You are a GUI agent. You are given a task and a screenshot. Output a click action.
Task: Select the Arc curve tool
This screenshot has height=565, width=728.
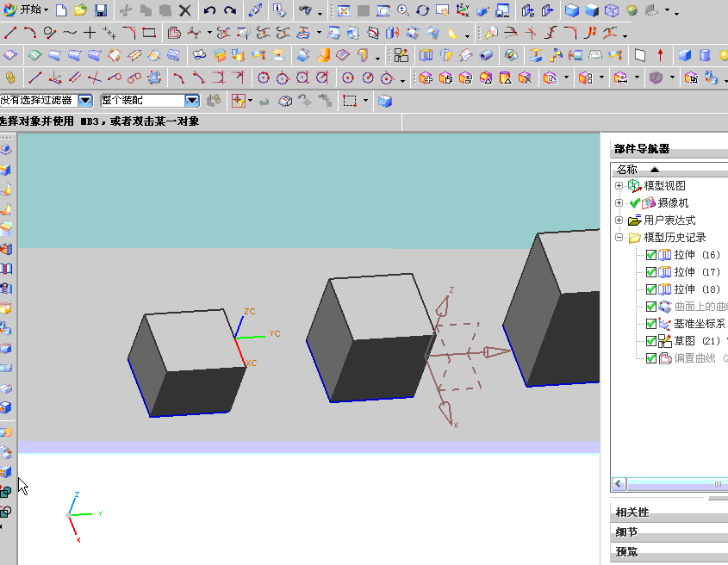click(30, 33)
